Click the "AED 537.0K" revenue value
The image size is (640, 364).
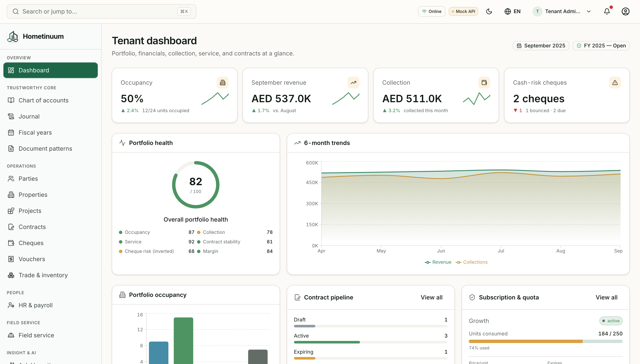pyautogui.click(x=281, y=98)
